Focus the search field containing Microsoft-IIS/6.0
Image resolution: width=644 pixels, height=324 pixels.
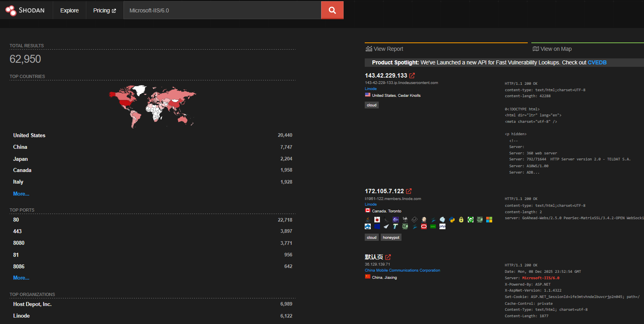(x=222, y=10)
